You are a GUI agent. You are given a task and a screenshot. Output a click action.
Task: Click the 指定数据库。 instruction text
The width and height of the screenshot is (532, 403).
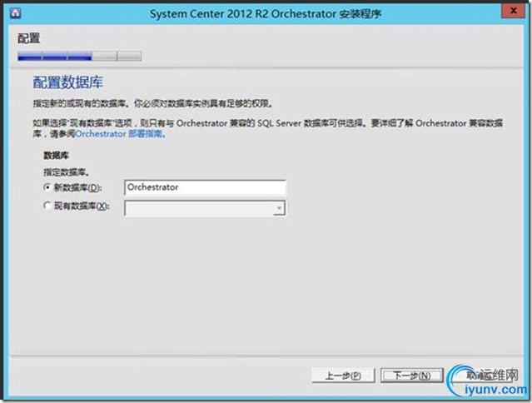[x=67, y=172]
